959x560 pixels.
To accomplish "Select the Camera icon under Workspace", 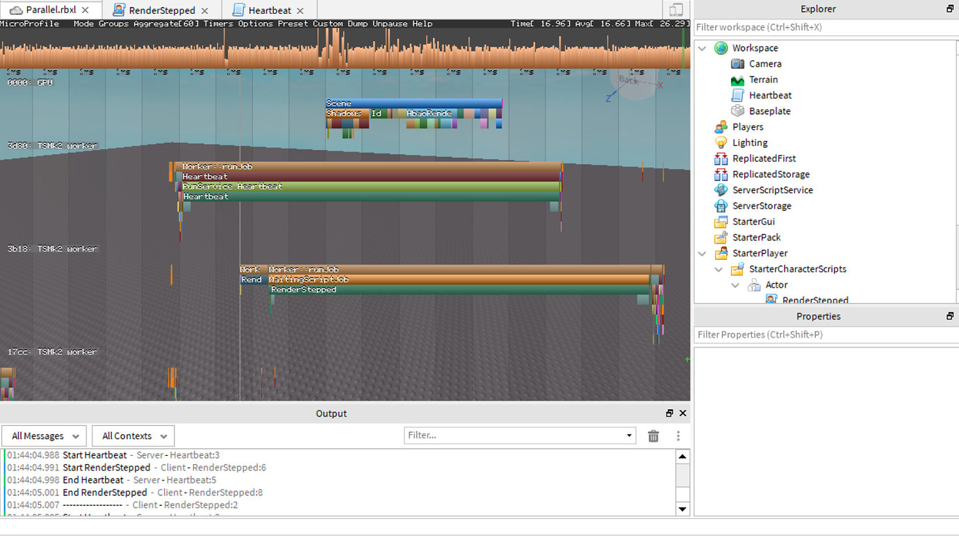I will [737, 63].
